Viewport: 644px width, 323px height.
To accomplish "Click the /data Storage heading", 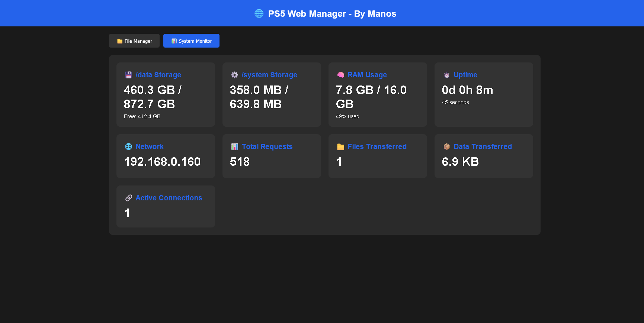I will tap(158, 75).
